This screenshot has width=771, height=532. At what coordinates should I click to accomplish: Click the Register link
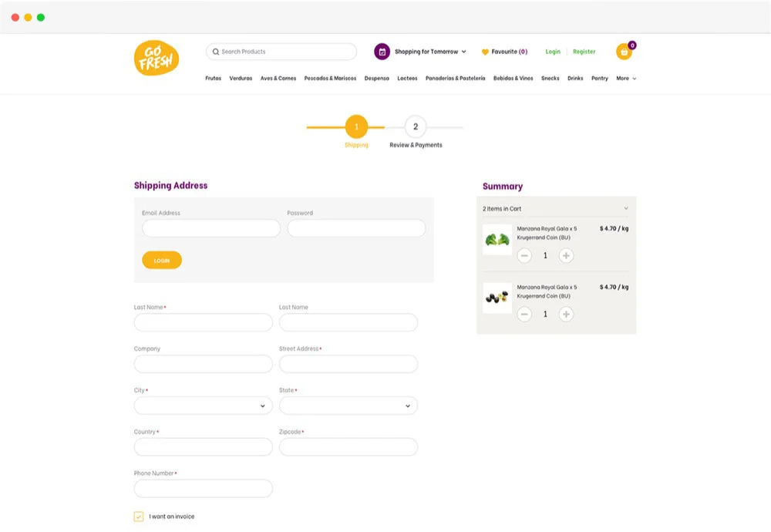(584, 52)
